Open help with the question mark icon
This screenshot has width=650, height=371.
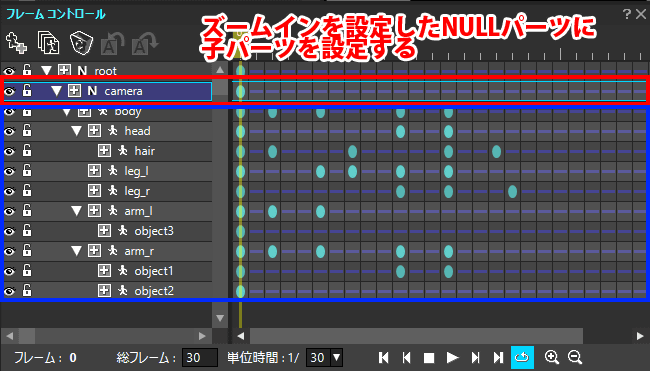pos(627,15)
